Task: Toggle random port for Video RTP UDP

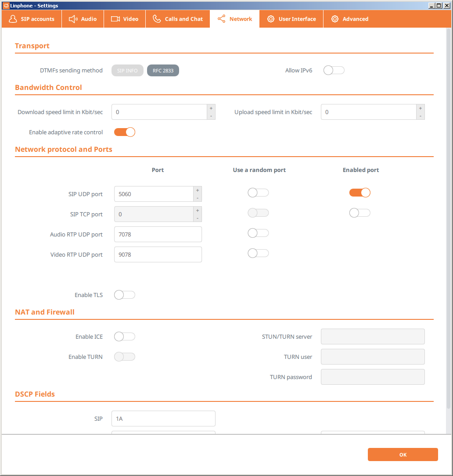Action: [258, 253]
